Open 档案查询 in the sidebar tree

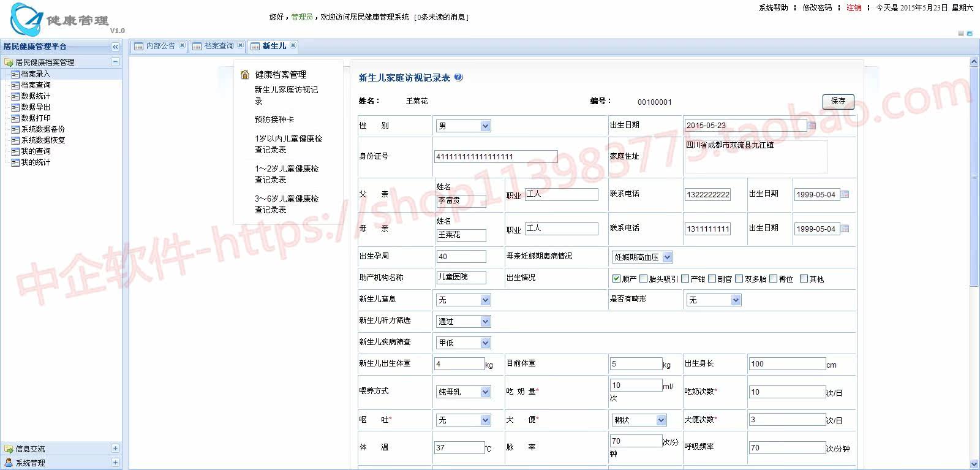pos(36,85)
